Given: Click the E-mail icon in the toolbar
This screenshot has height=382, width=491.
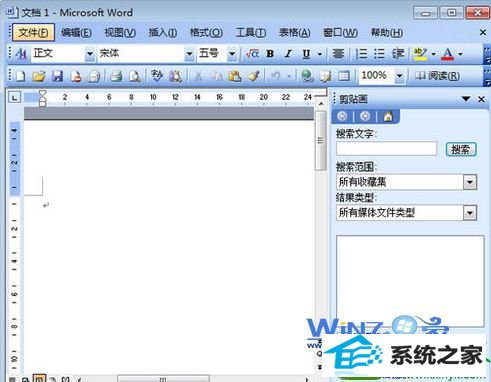Looking at the screenshot, I should [94, 76].
